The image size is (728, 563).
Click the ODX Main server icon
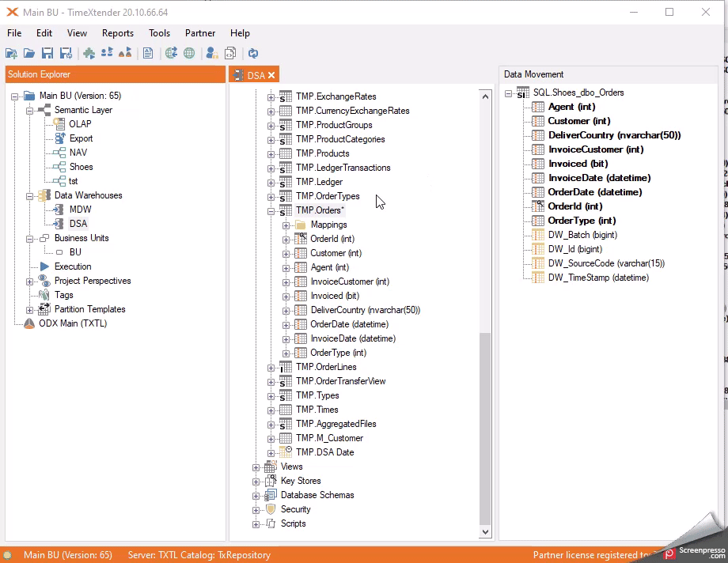click(29, 323)
